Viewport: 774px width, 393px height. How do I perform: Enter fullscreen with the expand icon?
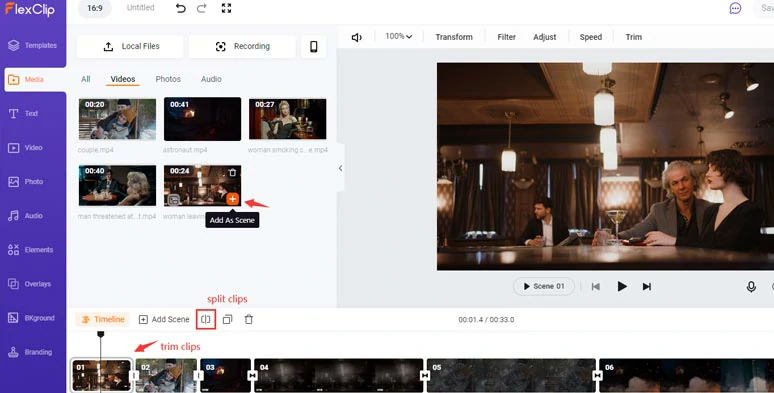(226, 8)
